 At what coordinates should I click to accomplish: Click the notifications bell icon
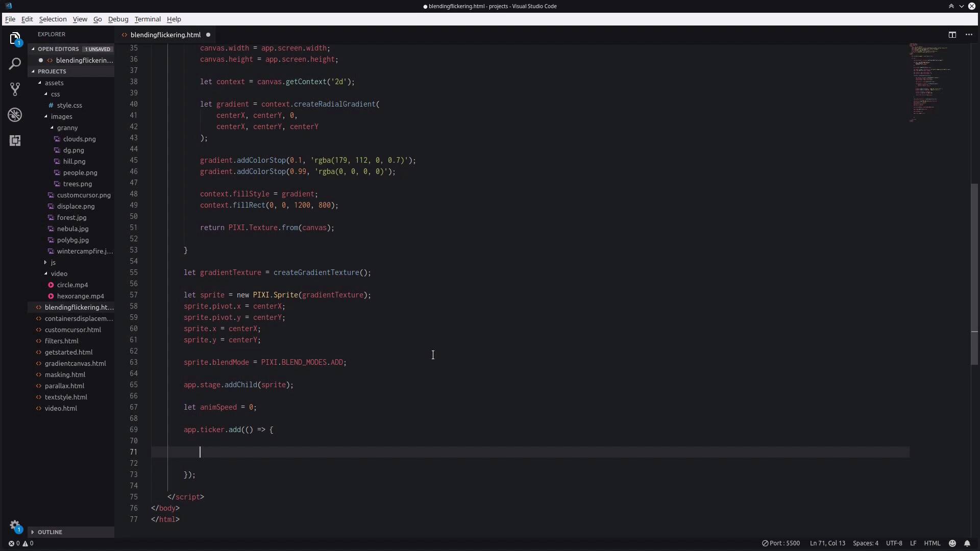967,543
